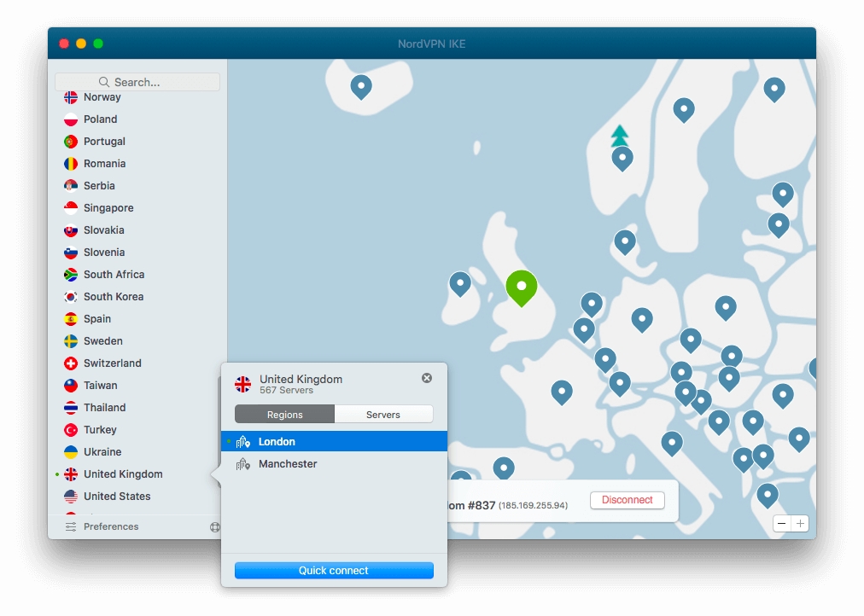Image resolution: width=864 pixels, height=616 pixels.
Task: Focus the Search field
Action: coord(137,82)
